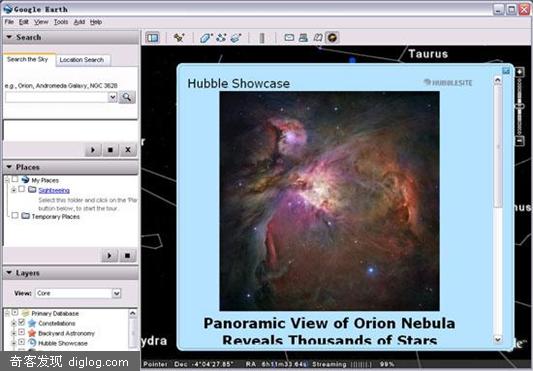Close the Hubble Showcase balloon
Image resolution: width=533 pixels, height=371 pixels.
tap(506, 71)
